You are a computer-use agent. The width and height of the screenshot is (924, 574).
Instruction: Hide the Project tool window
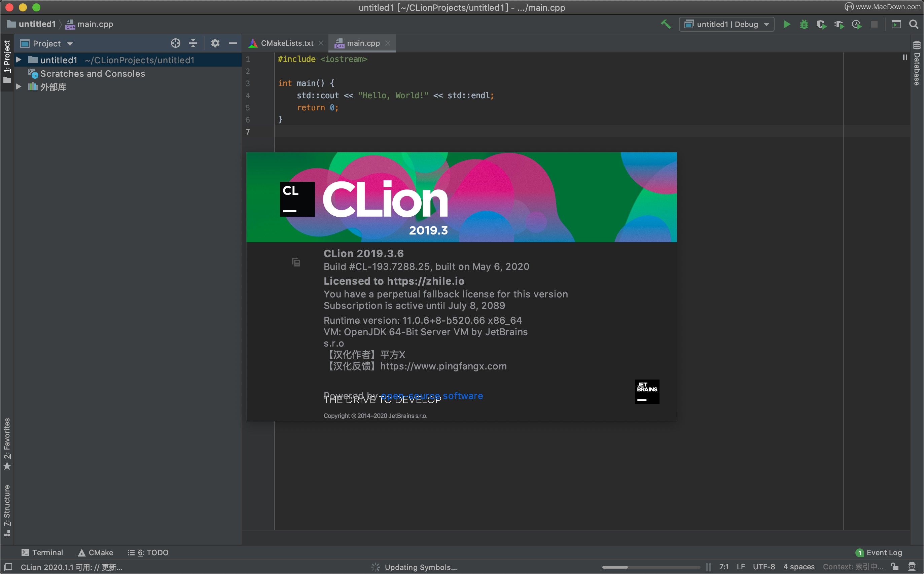pyautogui.click(x=233, y=43)
